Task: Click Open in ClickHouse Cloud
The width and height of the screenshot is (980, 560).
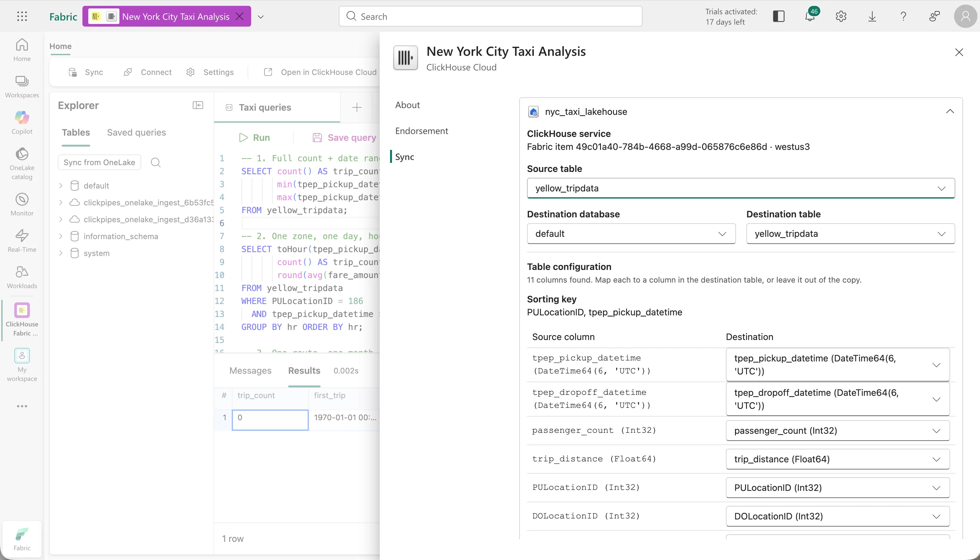Action: tap(320, 72)
